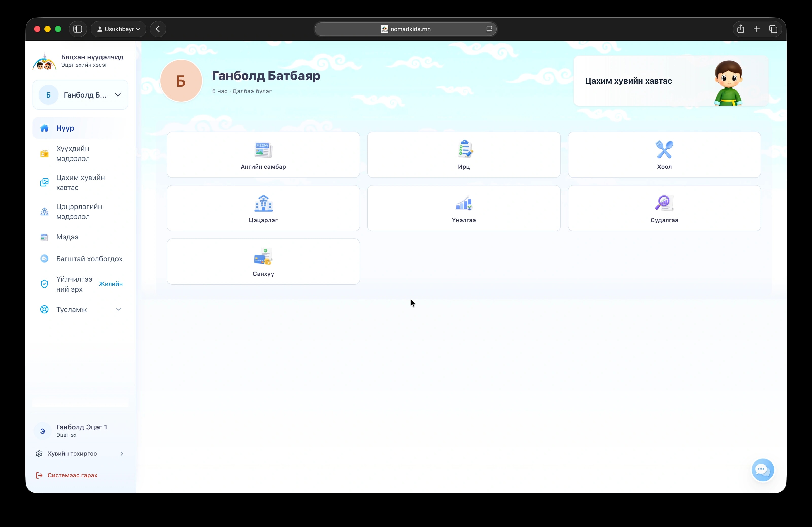Open a new tab with plus icon
This screenshot has width=812, height=527.
coord(756,29)
